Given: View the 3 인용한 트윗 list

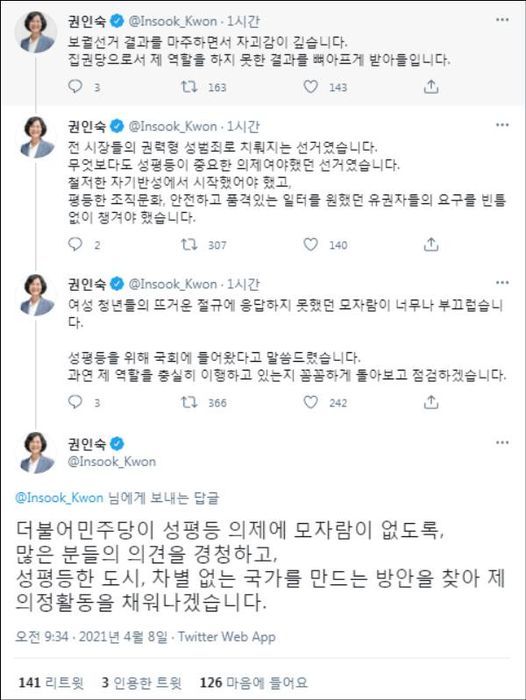Looking at the screenshot, I should [x=142, y=682].
